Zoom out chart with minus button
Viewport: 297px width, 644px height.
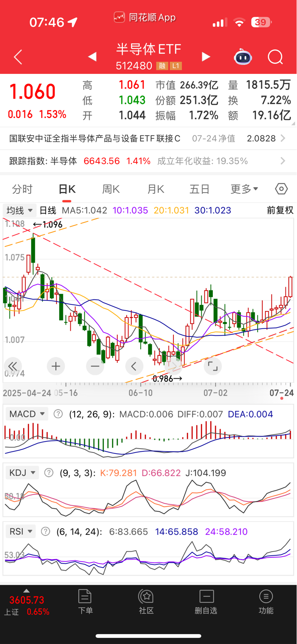coord(95,366)
